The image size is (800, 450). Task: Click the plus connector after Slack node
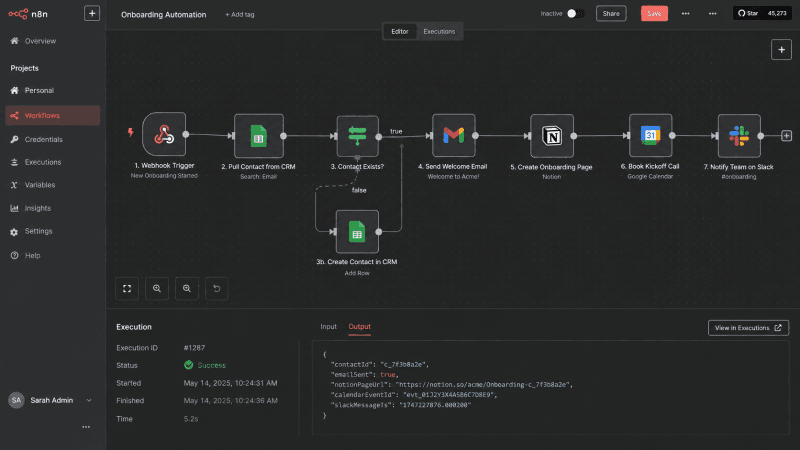pyautogui.click(x=786, y=136)
